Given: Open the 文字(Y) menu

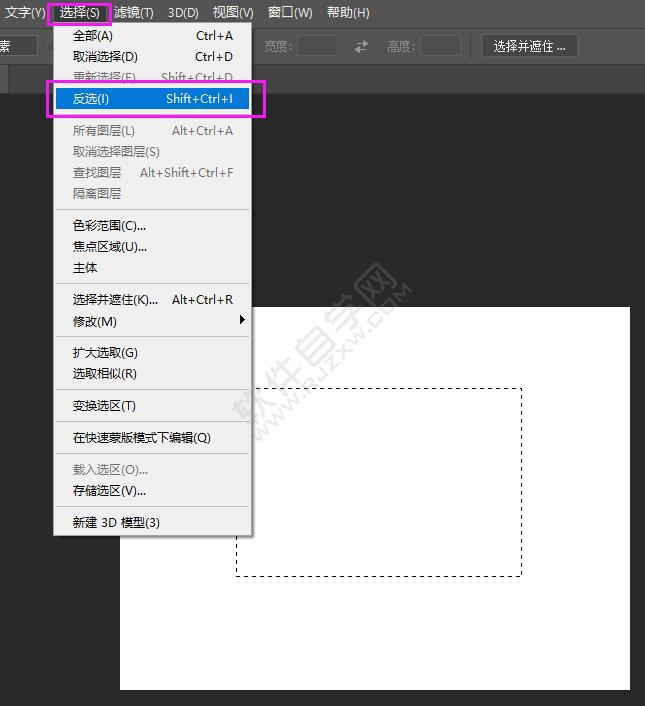Looking at the screenshot, I should [x=25, y=13].
